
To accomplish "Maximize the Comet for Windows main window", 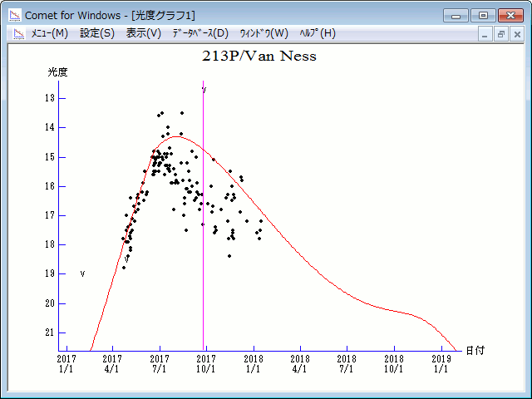I will (x=482, y=15).
